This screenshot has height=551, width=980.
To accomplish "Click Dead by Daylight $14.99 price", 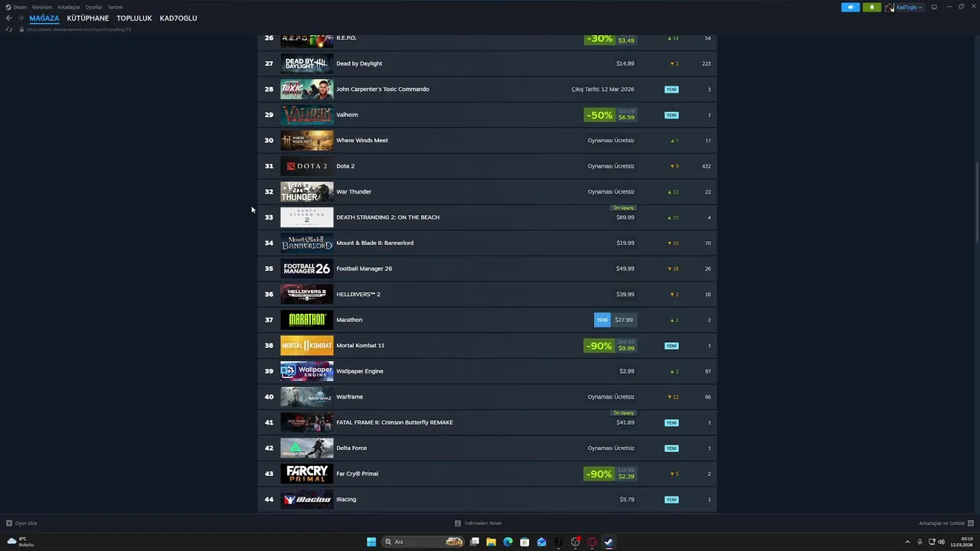I will point(625,64).
